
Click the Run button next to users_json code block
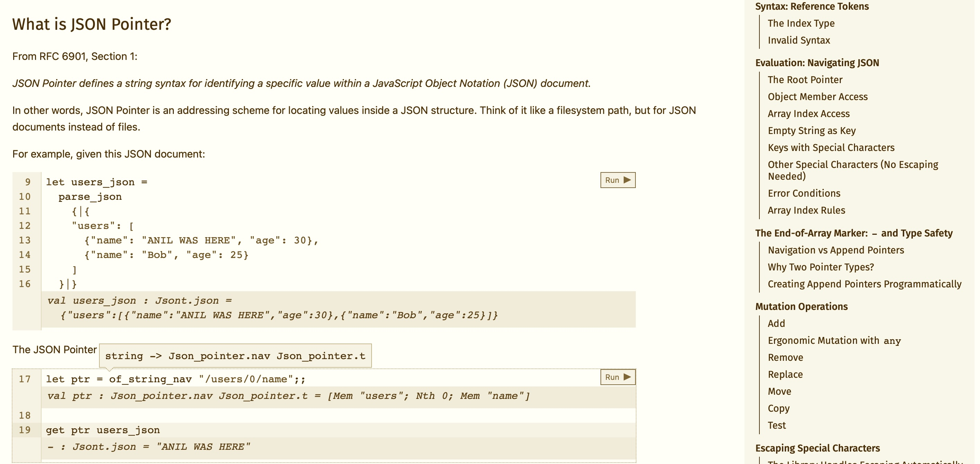[617, 180]
